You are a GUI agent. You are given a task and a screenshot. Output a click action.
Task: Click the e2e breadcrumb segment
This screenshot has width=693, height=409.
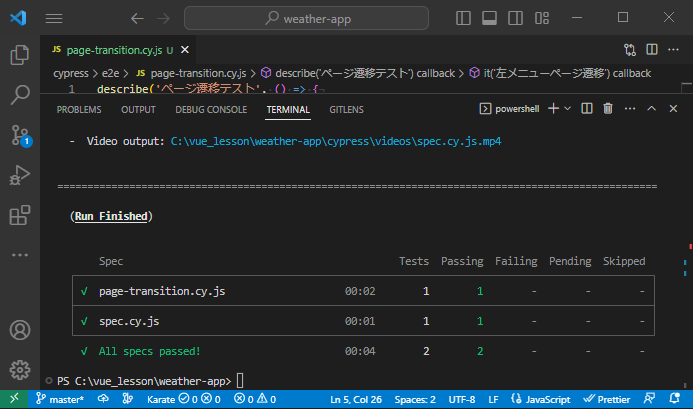click(x=110, y=73)
